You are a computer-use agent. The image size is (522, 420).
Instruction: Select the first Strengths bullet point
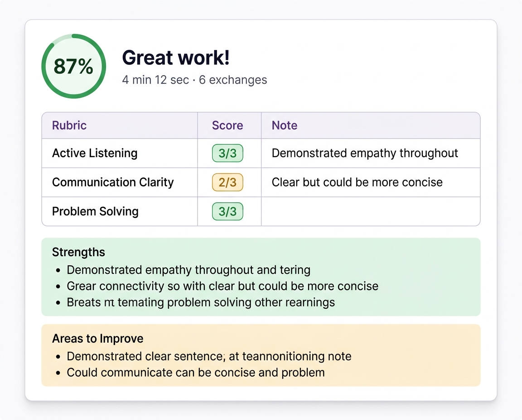point(188,270)
